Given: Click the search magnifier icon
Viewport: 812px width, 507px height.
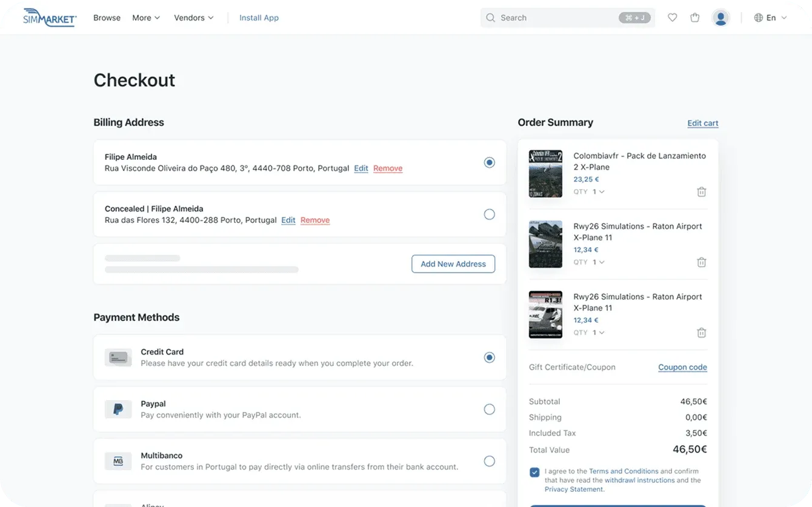Looking at the screenshot, I should click(491, 18).
